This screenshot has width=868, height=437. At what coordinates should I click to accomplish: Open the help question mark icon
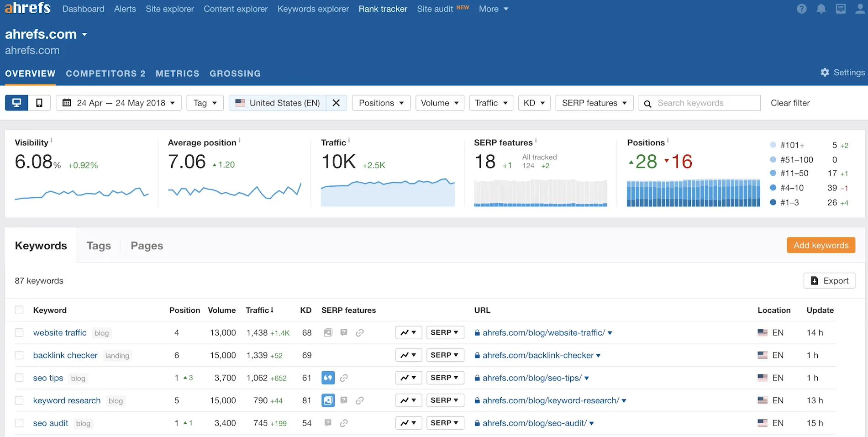click(801, 9)
